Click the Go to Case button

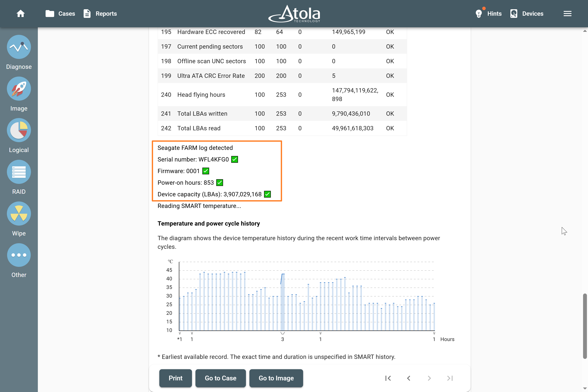[x=220, y=378]
